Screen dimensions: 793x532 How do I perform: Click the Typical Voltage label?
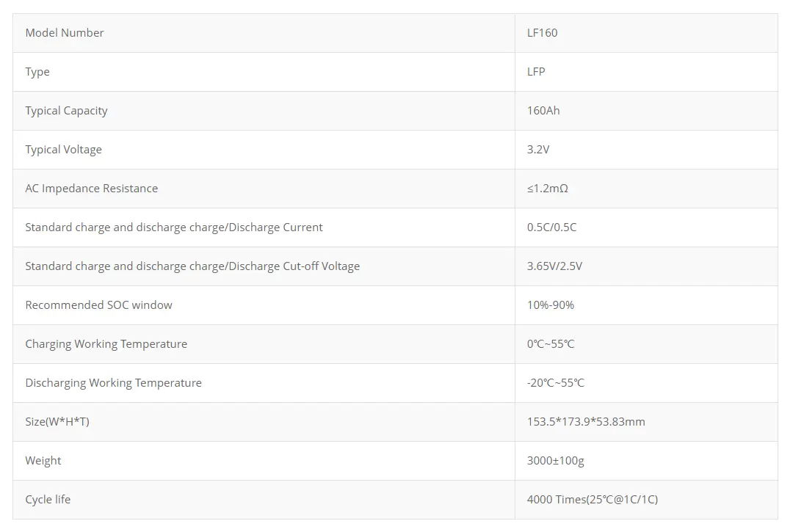[x=63, y=150]
